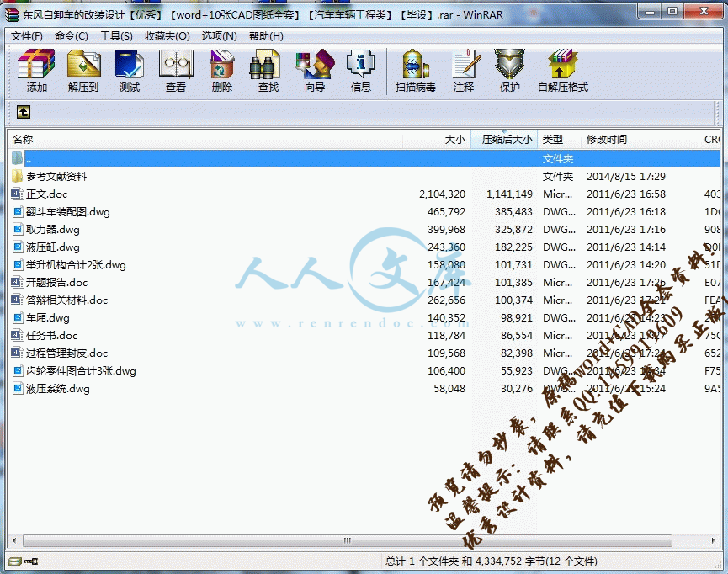The height and width of the screenshot is (574, 728).
Task: Select file name 齿轮零件图合计3张.dwg
Action: tap(81, 371)
